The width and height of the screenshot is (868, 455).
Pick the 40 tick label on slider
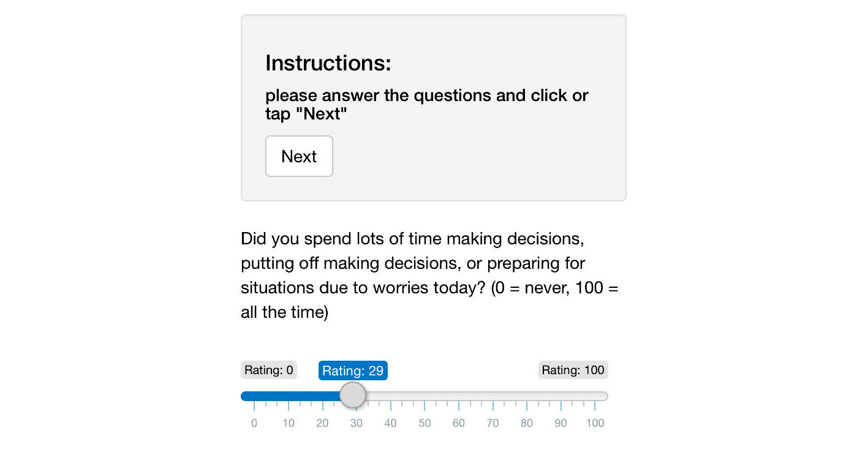pyautogui.click(x=390, y=423)
